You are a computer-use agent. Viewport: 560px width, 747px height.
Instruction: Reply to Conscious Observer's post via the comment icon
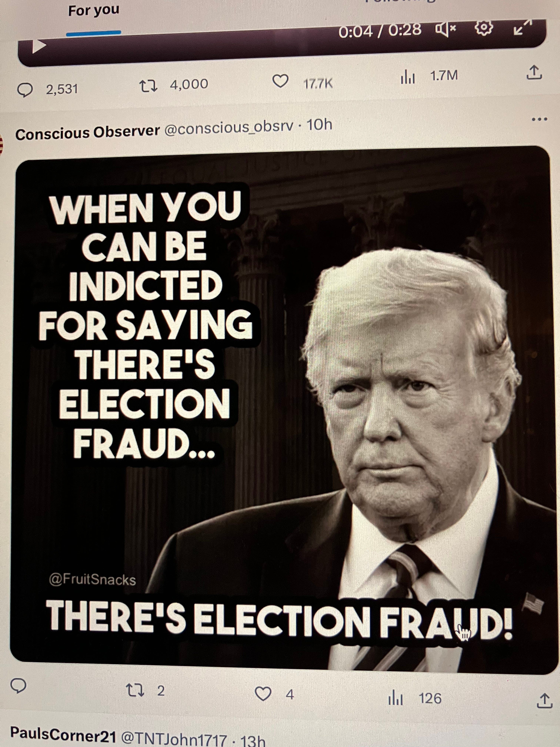tap(19, 686)
